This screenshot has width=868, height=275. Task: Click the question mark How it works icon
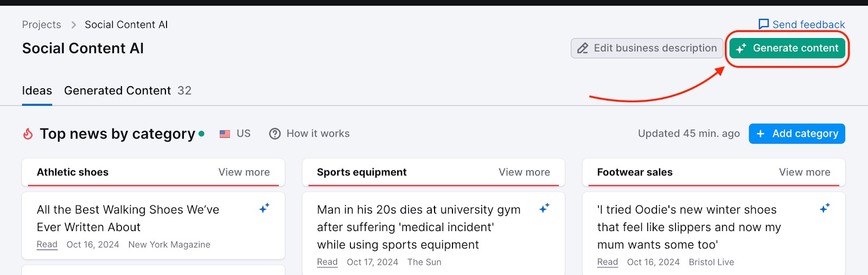[x=275, y=134]
